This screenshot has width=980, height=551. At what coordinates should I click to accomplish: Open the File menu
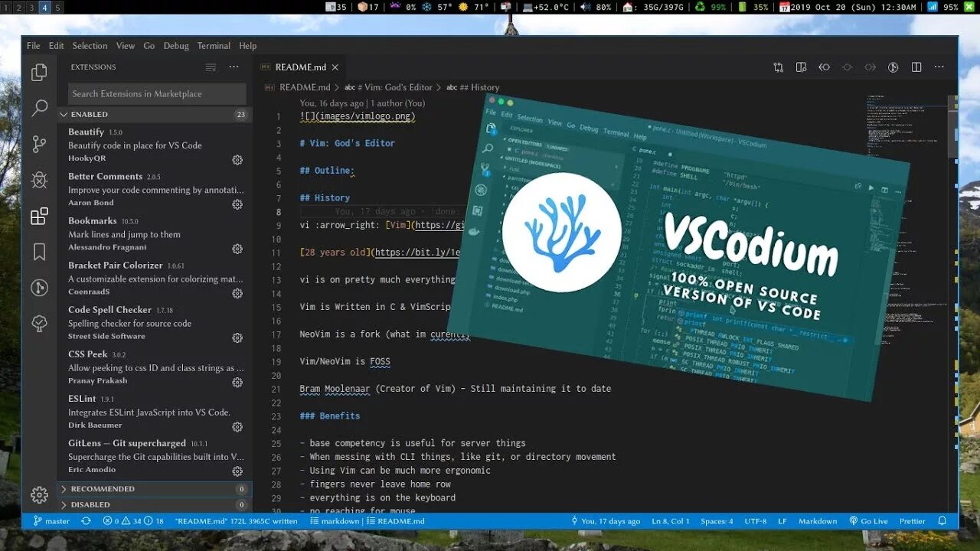[34, 46]
